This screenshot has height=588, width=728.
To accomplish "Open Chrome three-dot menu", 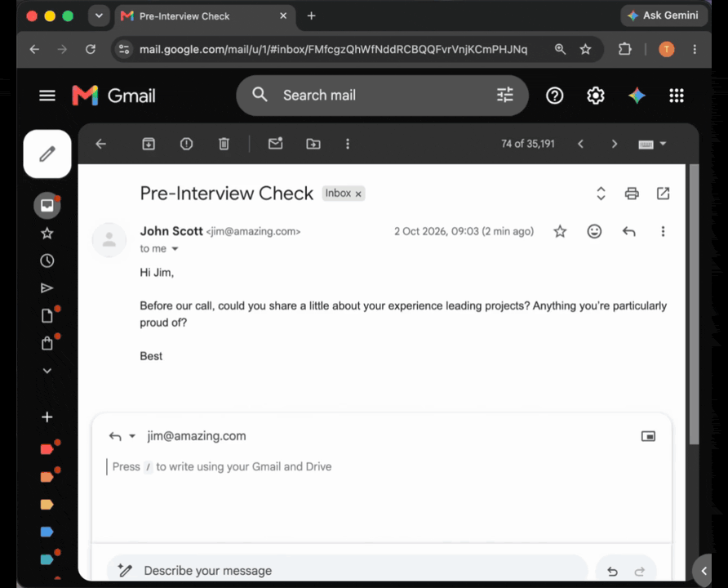I will click(x=695, y=49).
